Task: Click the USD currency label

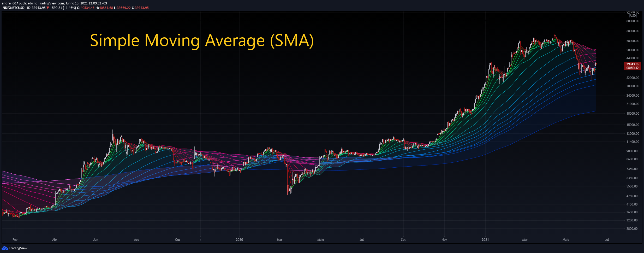Action: pyautogui.click(x=633, y=16)
